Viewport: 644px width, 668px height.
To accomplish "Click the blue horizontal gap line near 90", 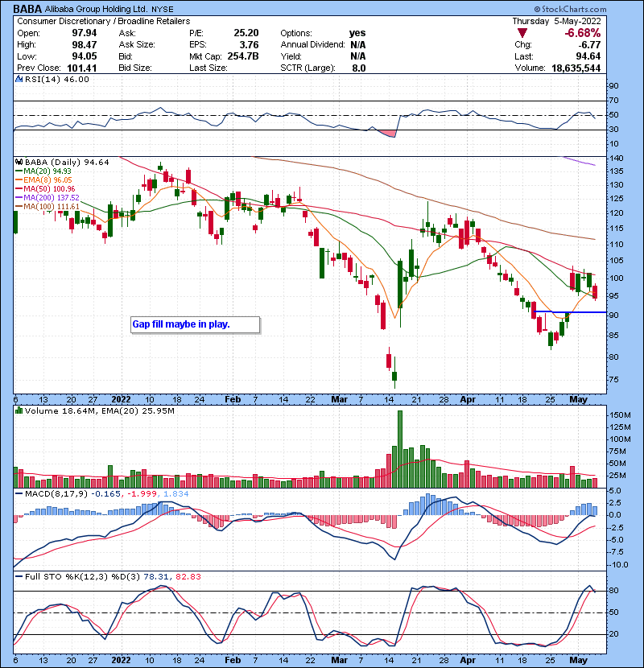I will (570, 312).
